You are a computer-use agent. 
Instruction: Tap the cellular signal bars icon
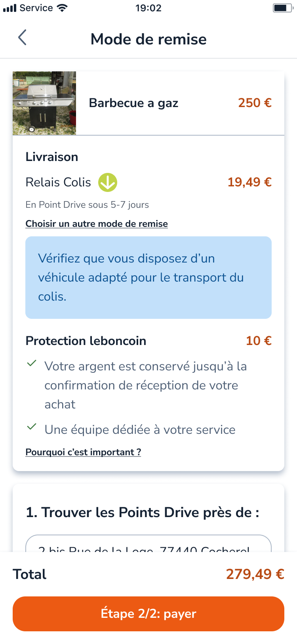pos(10,8)
